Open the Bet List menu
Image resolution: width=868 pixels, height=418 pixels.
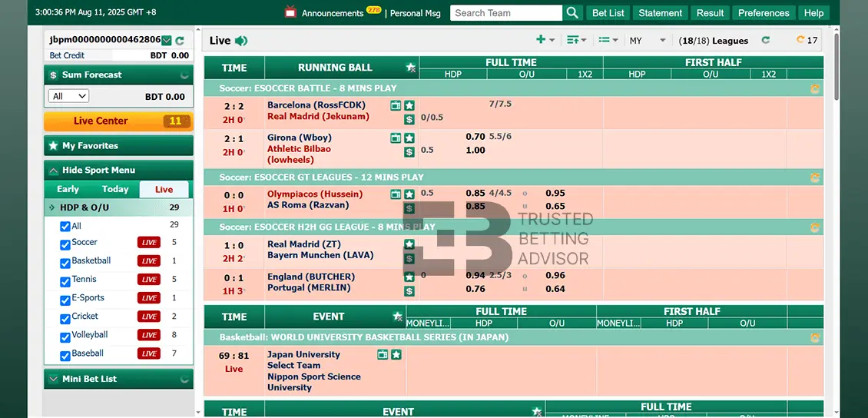pos(608,13)
